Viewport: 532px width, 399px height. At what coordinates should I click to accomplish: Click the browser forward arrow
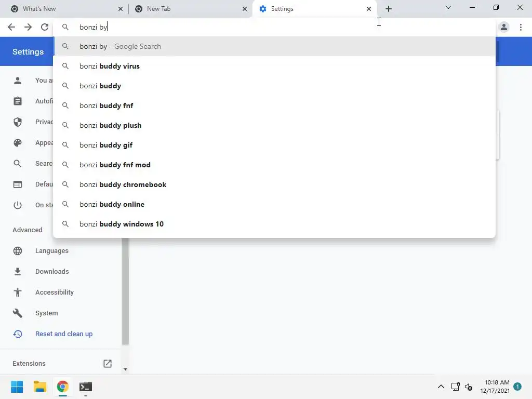click(28, 27)
